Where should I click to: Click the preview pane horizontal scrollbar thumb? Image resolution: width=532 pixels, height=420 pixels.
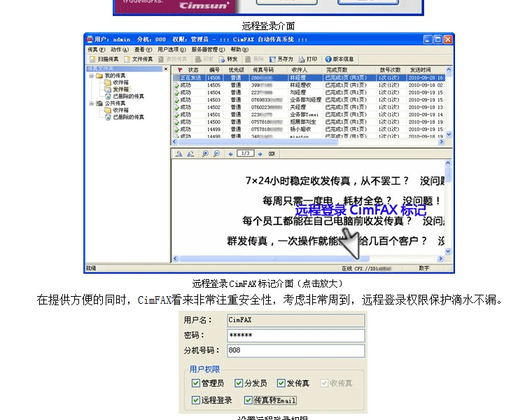[x=274, y=258]
